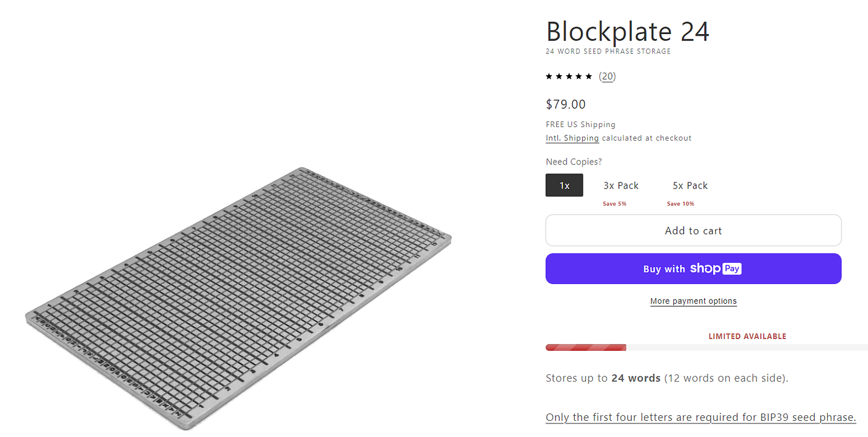The height and width of the screenshot is (437, 868).
Task: Select the 5x Pack option
Action: [690, 185]
